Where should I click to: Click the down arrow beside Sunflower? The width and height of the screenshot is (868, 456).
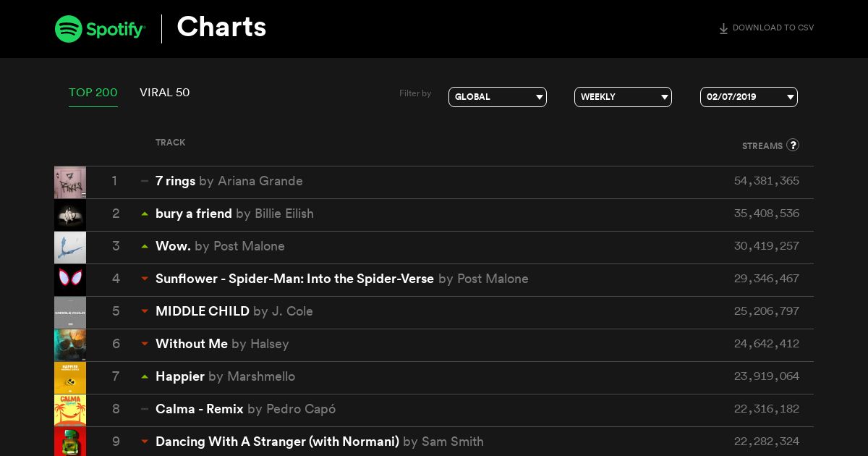pos(145,279)
